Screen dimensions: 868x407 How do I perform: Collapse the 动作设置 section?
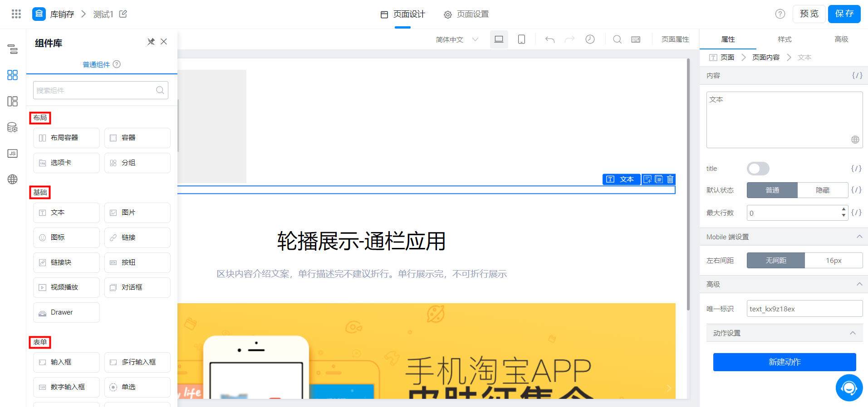tap(853, 333)
